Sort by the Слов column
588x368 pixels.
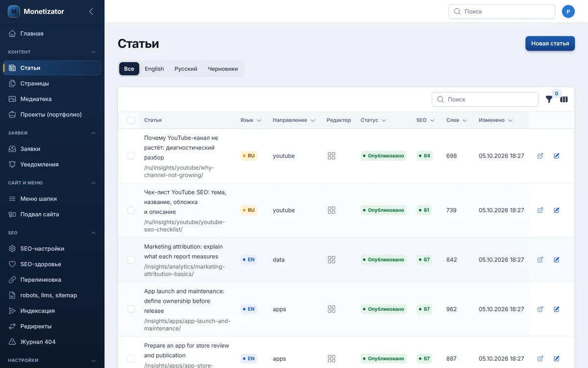pyautogui.click(x=457, y=120)
